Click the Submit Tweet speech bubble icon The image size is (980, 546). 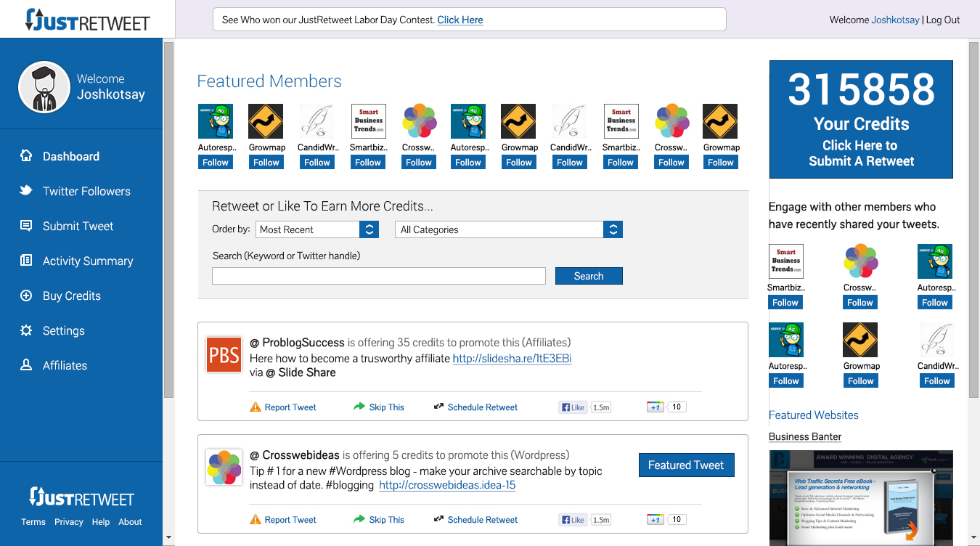point(26,226)
